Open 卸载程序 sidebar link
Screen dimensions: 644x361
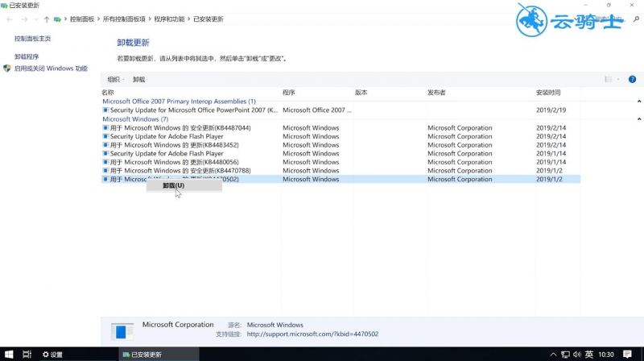click(27, 56)
